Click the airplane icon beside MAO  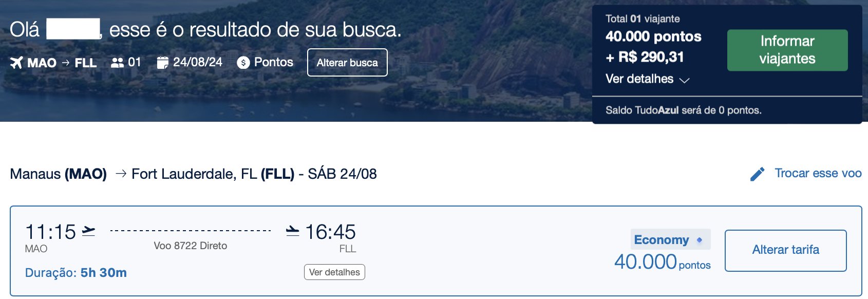16,63
